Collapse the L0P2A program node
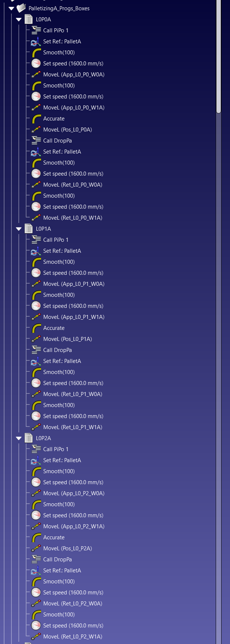Viewport: 230px width, 644px height. point(19,438)
